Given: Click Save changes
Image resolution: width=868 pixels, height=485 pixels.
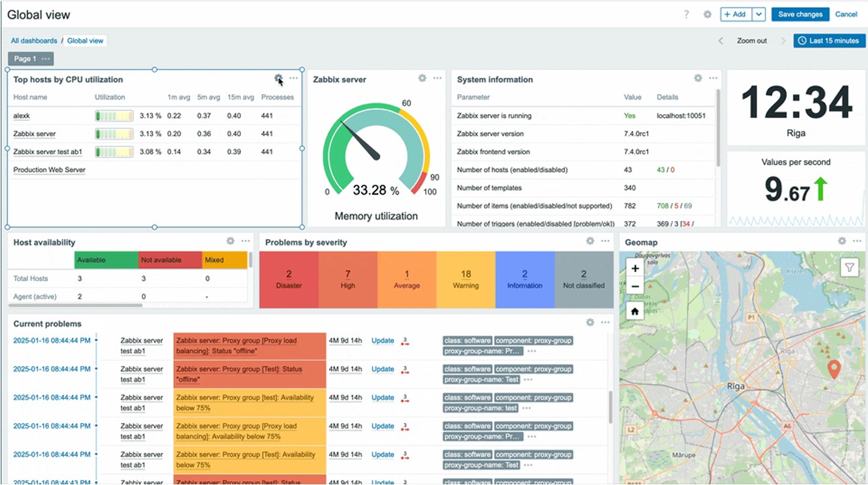Looking at the screenshot, I should click(x=800, y=14).
